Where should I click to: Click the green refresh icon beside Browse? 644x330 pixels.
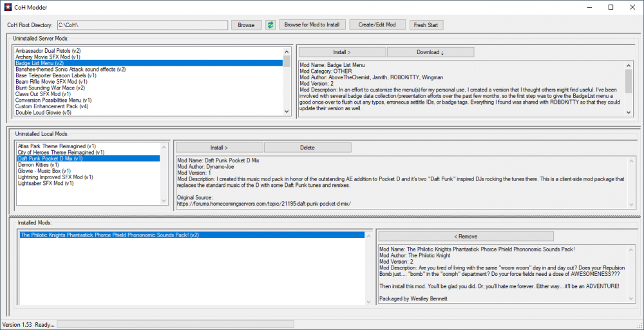pos(270,25)
